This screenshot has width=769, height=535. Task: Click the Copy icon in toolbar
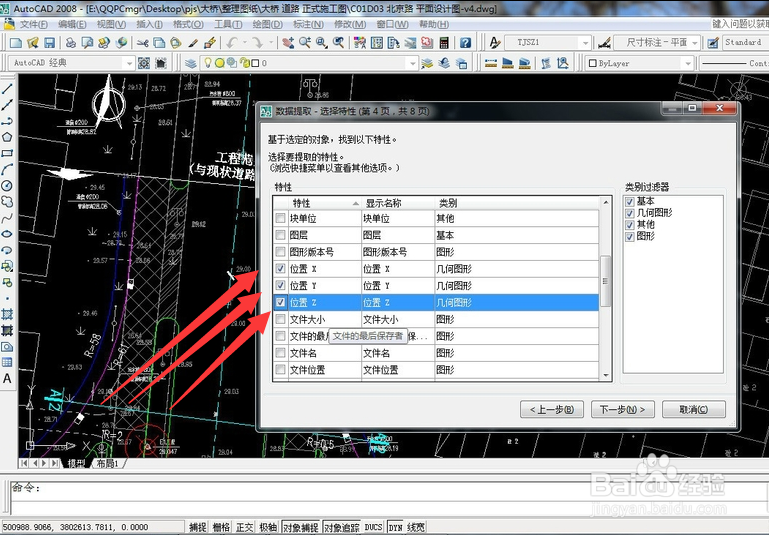point(159,43)
